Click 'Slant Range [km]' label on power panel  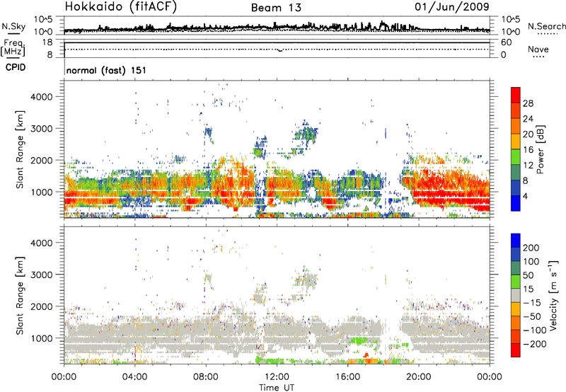tap(20, 149)
